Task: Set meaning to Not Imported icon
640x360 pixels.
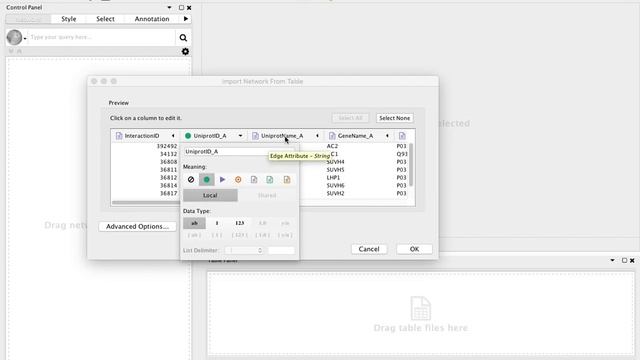Action: pos(191,180)
